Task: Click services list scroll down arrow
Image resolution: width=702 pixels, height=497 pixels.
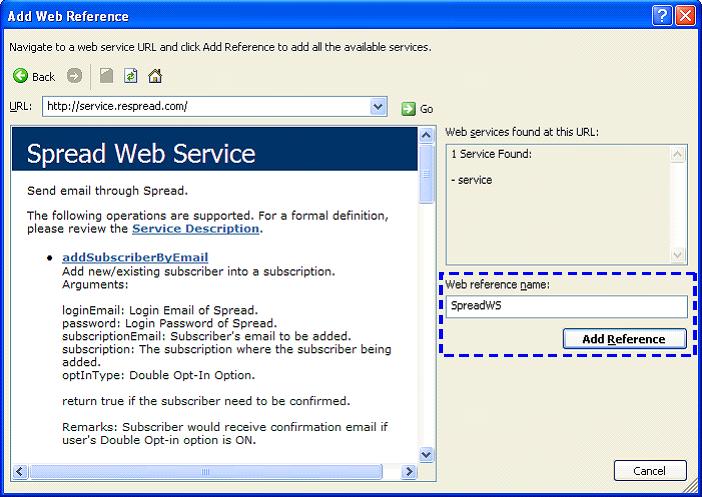Action: 678,255
